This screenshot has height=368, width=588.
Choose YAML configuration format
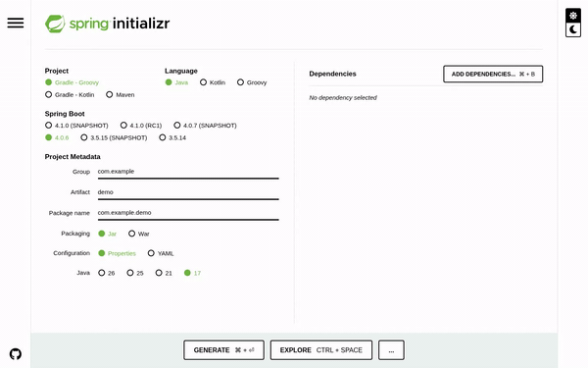coord(161,253)
